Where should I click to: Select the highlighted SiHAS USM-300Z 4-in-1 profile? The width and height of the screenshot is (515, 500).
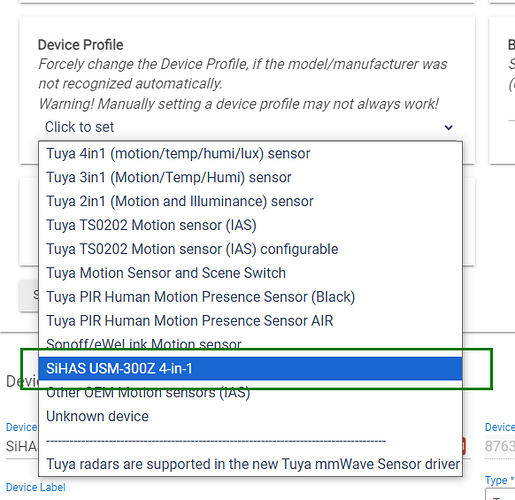coord(250,369)
